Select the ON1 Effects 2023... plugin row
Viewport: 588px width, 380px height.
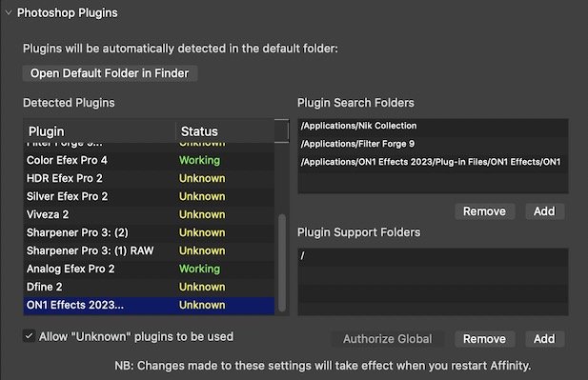[x=149, y=305]
